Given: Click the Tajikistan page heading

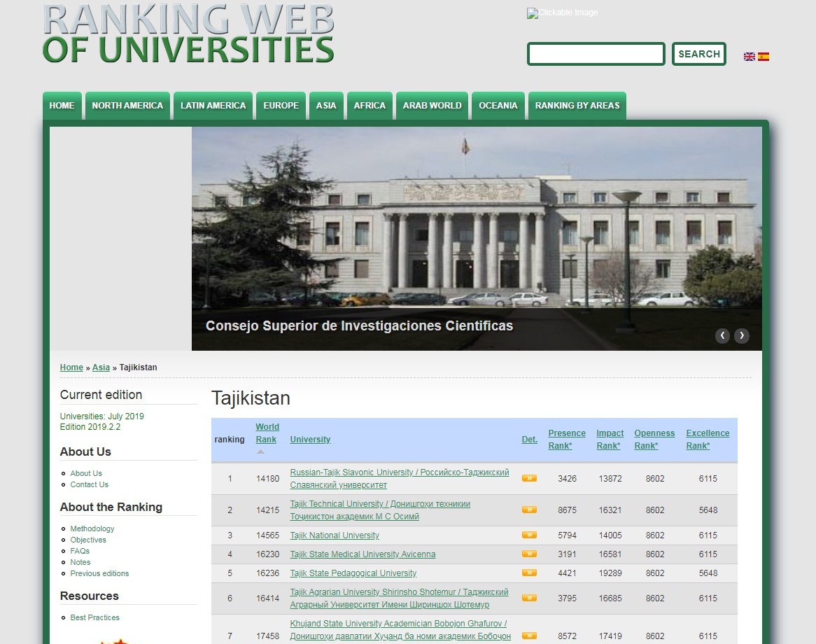Looking at the screenshot, I should pyautogui.click(x=251, y=398).
